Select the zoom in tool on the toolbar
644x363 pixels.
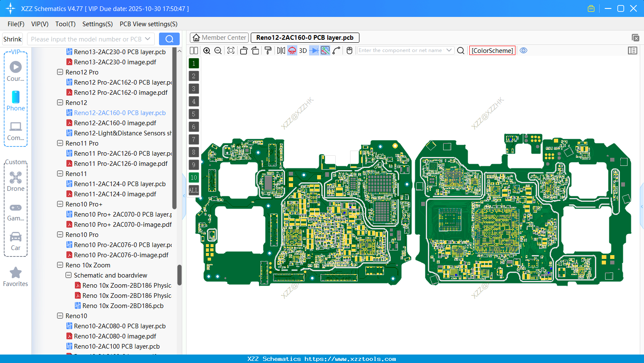point(207,50)
